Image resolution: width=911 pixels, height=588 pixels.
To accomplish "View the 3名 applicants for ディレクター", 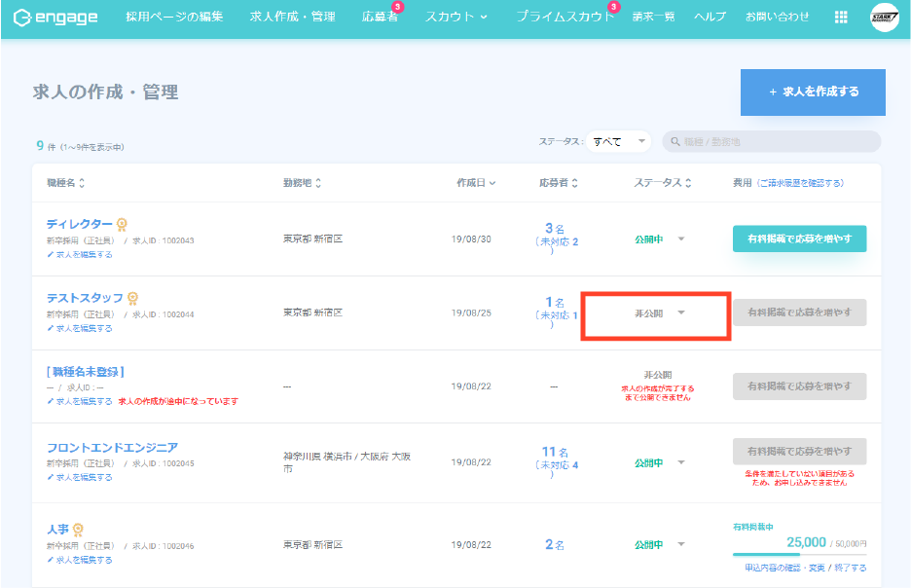I will point(554,229).
